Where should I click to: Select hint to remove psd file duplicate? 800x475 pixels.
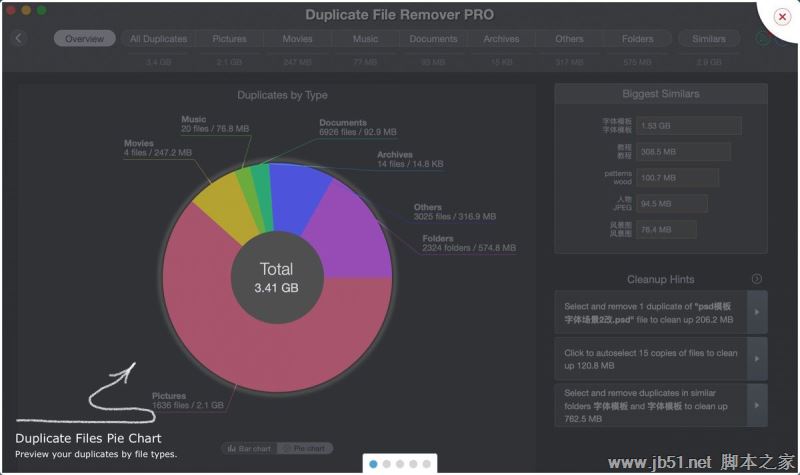pyautogui.click(x=651, y=312)
